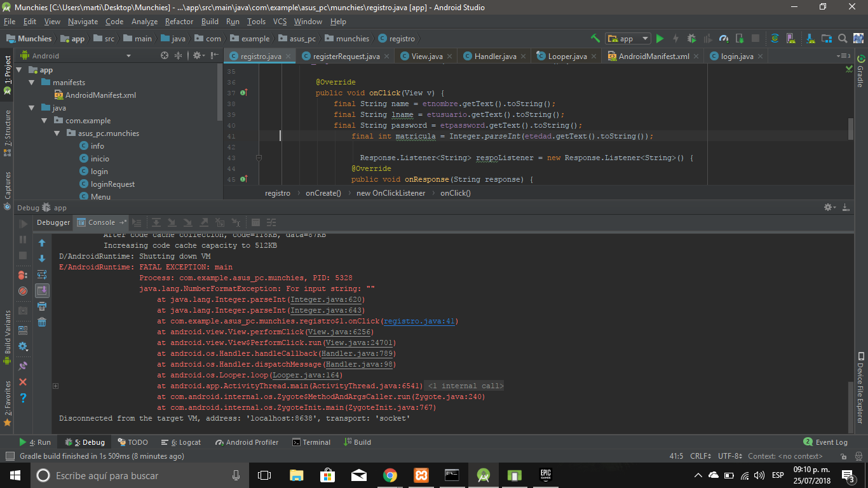Click the Search Everywhere magnifier icon
This screenshot has height=488, width=868.
[x=843, y=38]
